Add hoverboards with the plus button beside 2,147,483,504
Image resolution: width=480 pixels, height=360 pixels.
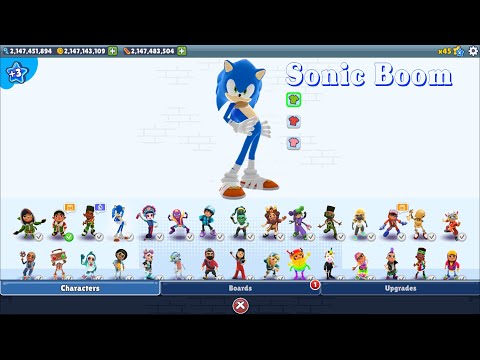[182, 51]
